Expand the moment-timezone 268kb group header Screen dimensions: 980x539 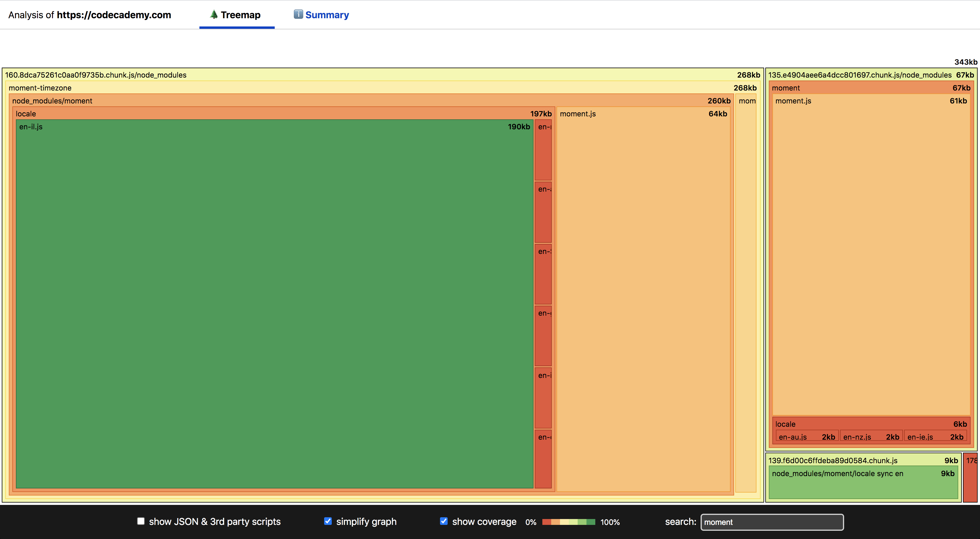40,88
